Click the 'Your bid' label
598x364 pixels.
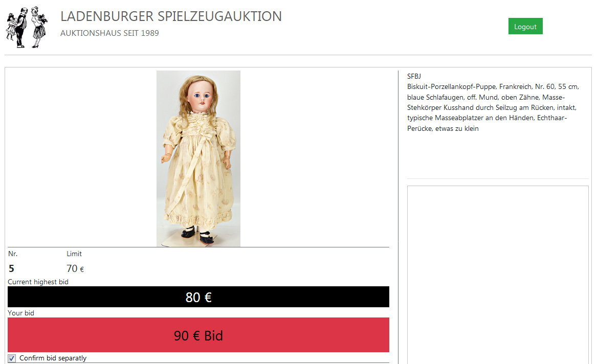(21, 313)
